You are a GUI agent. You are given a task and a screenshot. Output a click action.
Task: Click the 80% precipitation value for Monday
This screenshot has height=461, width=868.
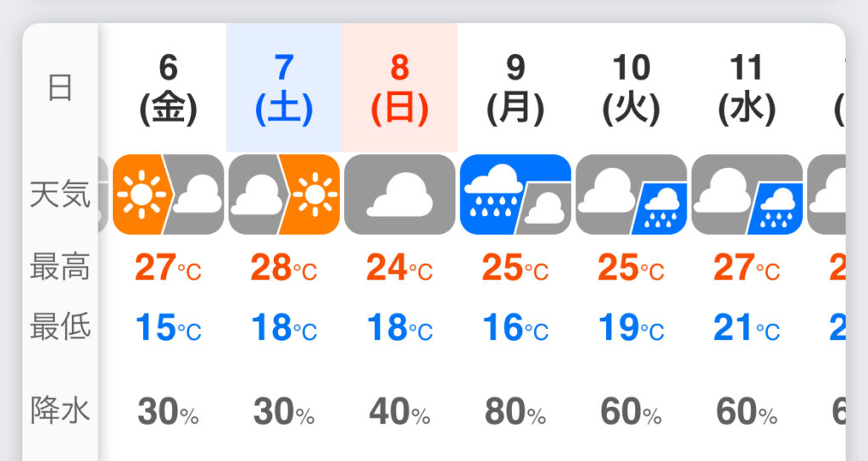click(x=515, y=412)
